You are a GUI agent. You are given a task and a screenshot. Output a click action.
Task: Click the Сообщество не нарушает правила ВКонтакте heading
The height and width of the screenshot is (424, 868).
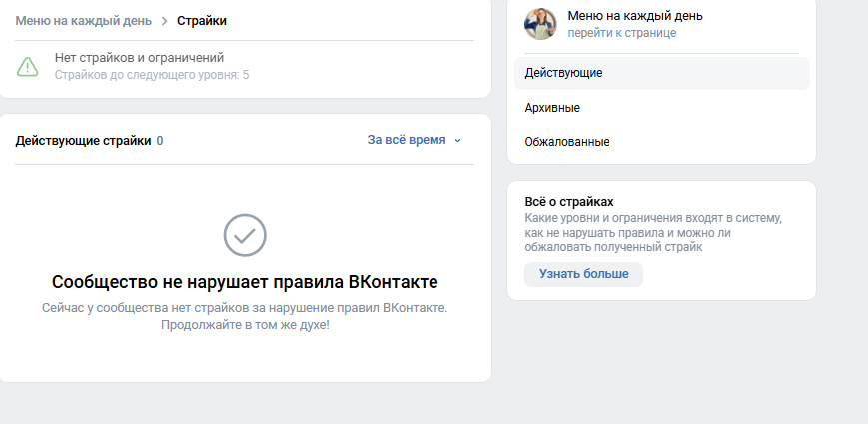[245, 282]
